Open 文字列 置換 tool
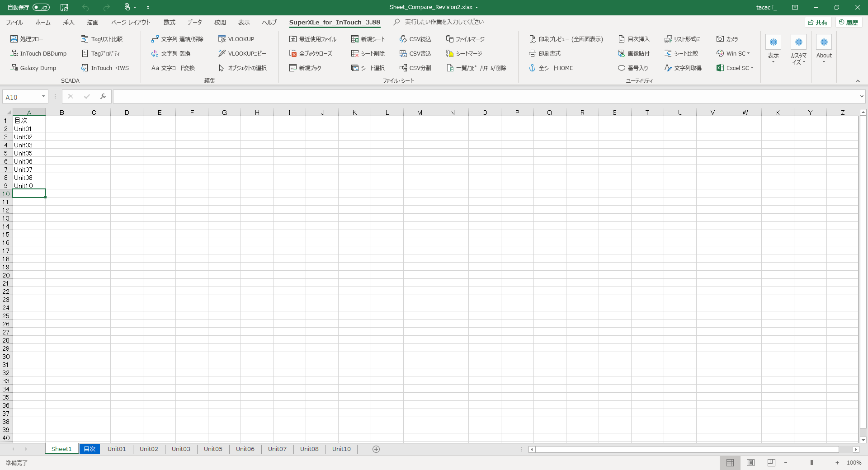Screen dimensions: 868x470 tap(171, 53)
